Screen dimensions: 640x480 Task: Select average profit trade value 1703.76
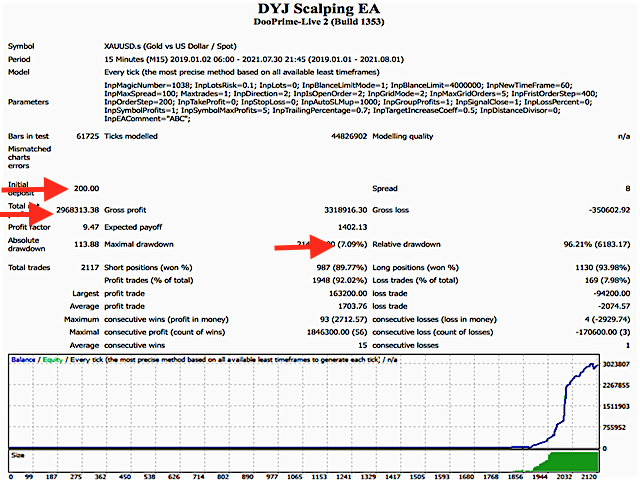click(353, 307)
